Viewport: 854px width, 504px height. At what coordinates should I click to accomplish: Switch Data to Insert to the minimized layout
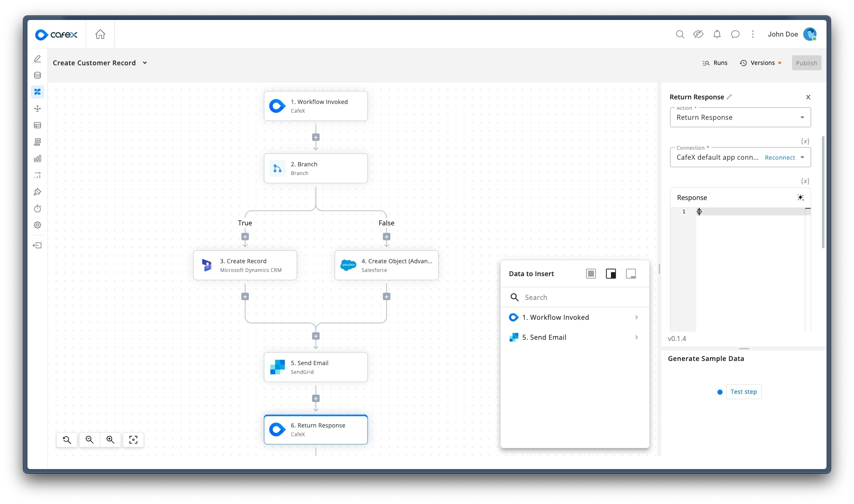click(631, 274)
